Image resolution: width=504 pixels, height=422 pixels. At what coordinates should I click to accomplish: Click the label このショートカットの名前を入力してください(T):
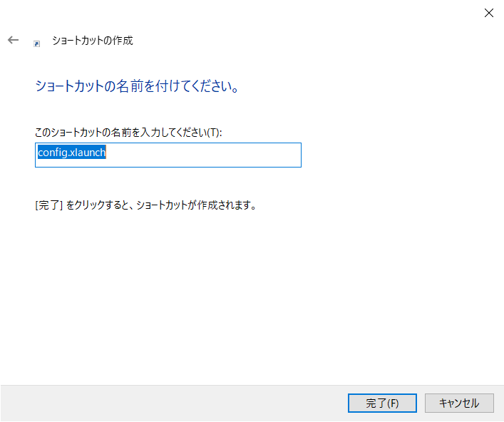128,133
